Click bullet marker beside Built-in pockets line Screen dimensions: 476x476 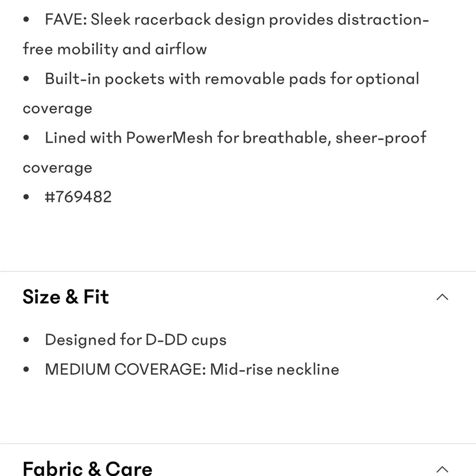pos(26,79)
